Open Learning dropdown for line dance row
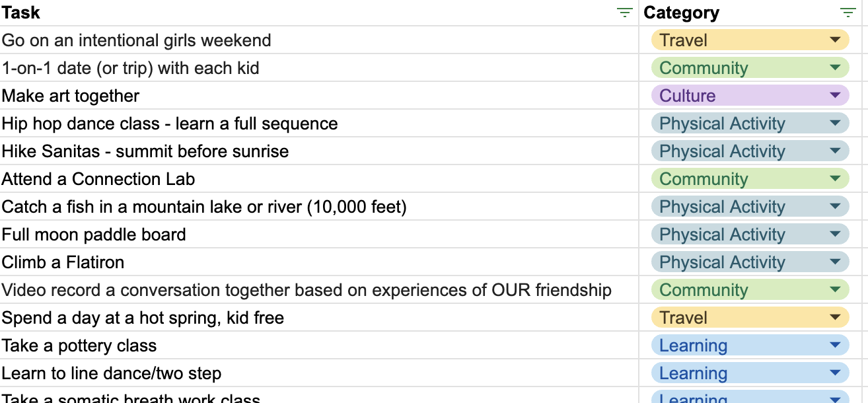Image resolution: width=868 pixels, height=403 pixels. [835, 373]
